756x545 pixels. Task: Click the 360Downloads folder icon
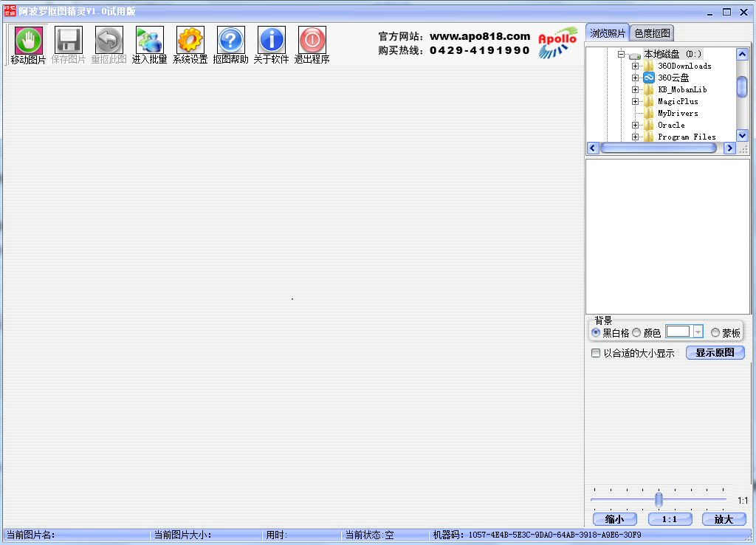[649, 66]
